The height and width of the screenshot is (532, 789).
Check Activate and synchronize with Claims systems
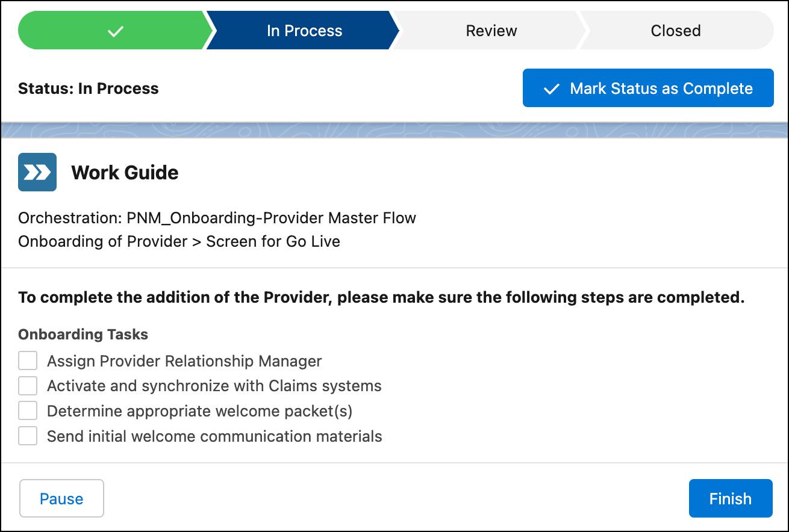28,386
